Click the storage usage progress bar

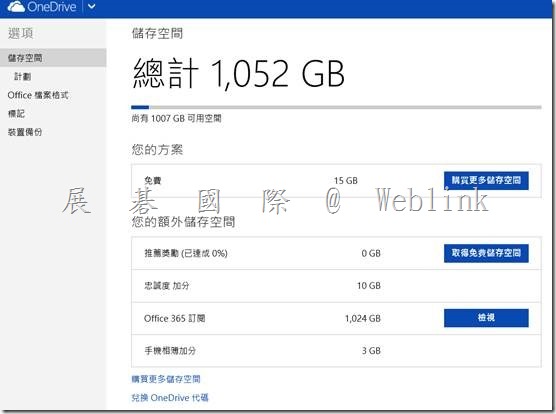pyautogui.click(x=336, y=107)
